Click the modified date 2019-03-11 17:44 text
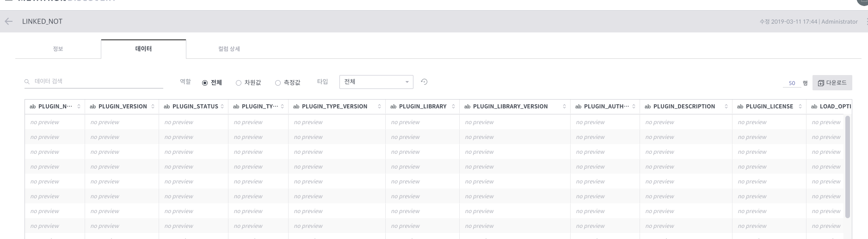 tap(794, 22)
